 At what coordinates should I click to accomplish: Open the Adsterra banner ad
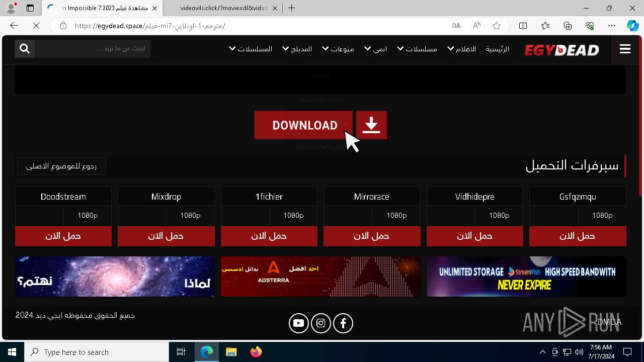[x=321, y=277]
